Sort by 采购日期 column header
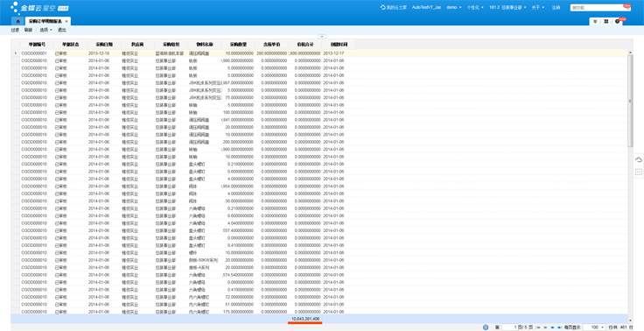The width and height of the screenshot is (644, 331). (104, 44)
